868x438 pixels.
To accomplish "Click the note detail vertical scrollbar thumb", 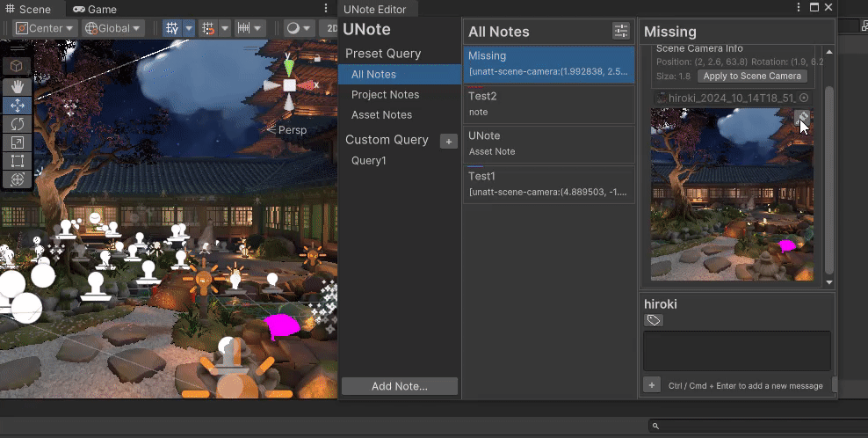I will point(829,179).
